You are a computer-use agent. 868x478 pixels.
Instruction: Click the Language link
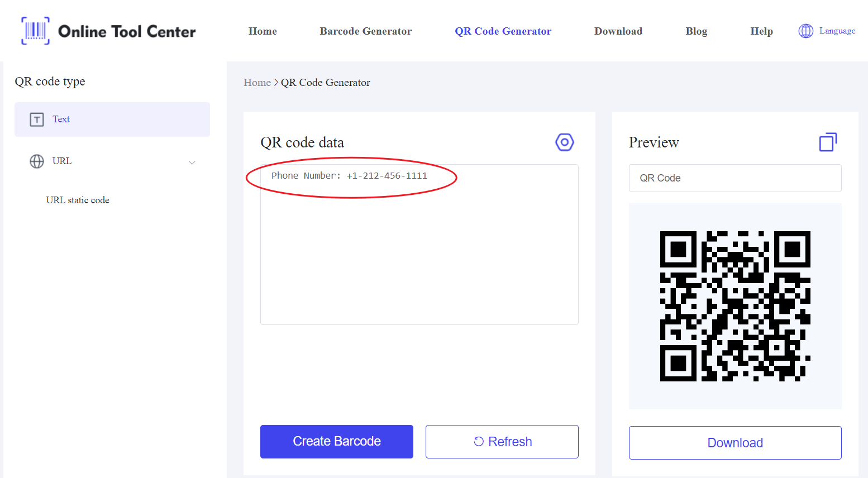pyautogui.click(x=837, y=31)
